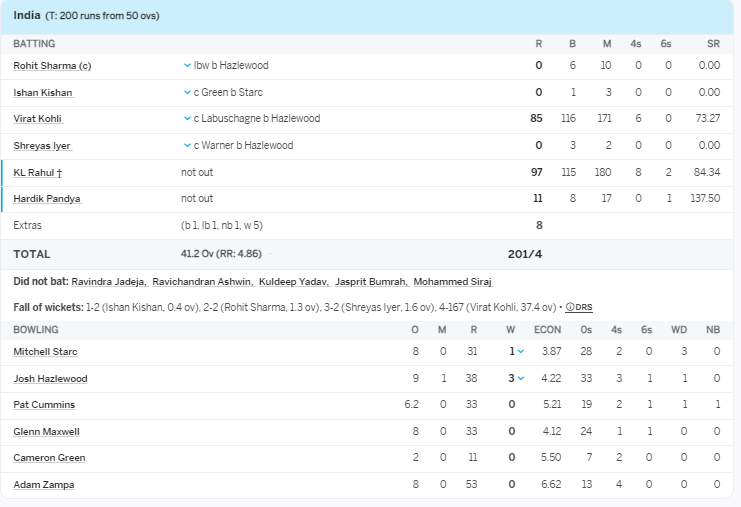
Task: Open Virat Kohli's player page
Action: click(x=38, y=119)
